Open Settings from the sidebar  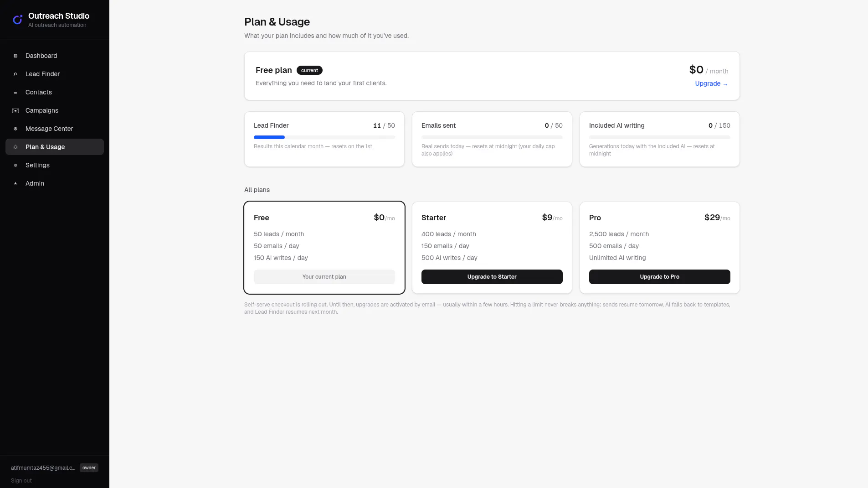tap(55, 165)
